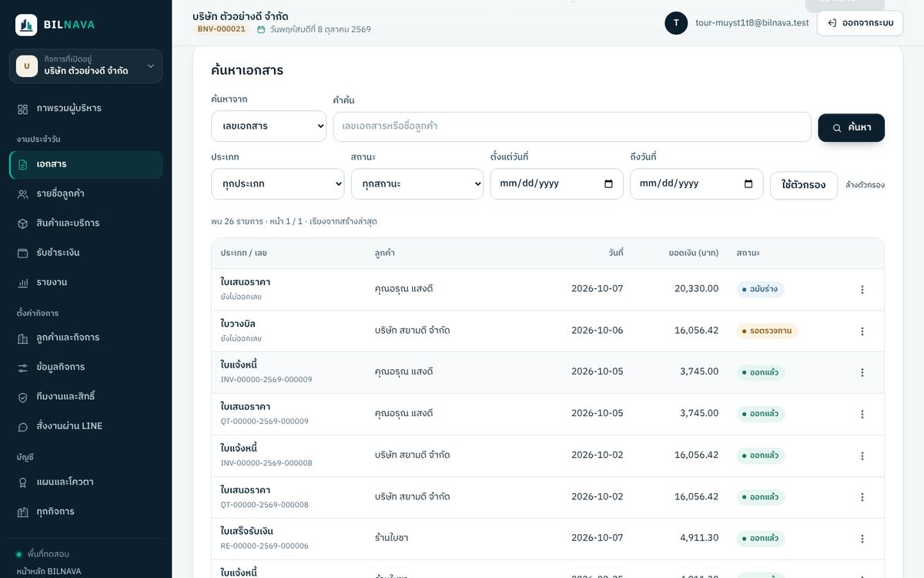
Task: Open the three-dot menu for INV-00000-2569-000008
Action: pos(862,456)
